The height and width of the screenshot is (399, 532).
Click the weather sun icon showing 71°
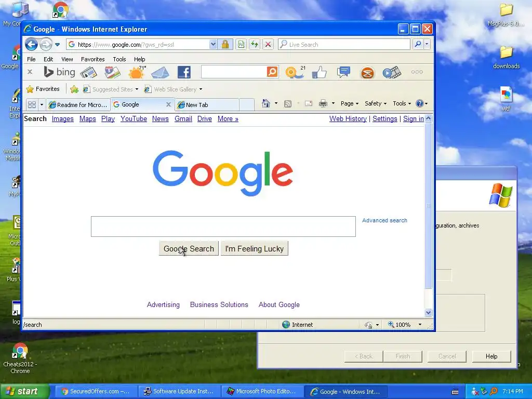[x=137, y=72]
